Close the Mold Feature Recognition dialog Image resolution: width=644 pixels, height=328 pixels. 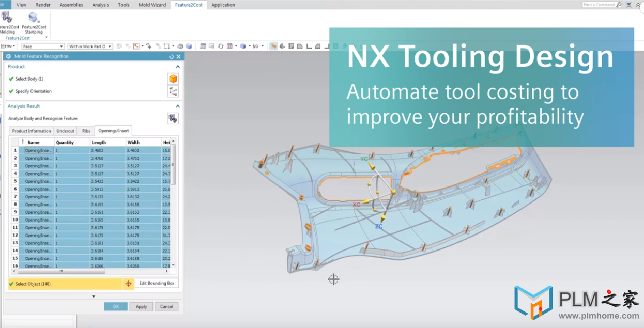[x=179, y=56]
